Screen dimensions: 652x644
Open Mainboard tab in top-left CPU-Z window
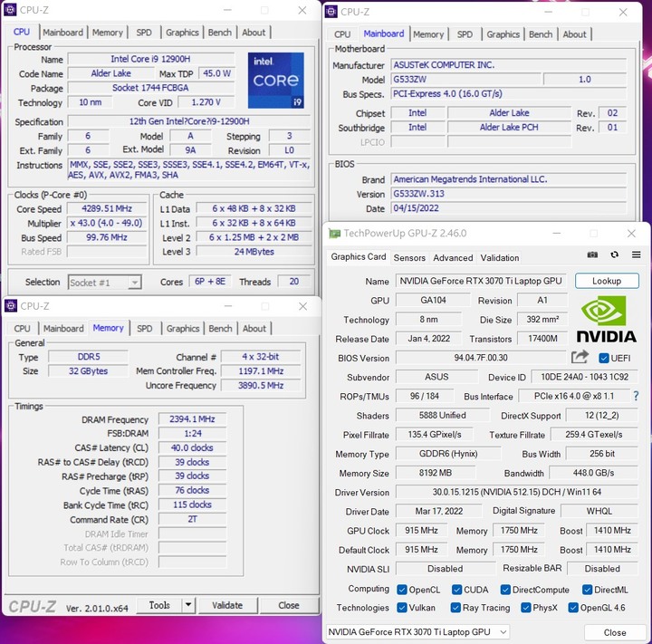click(62, 33)
